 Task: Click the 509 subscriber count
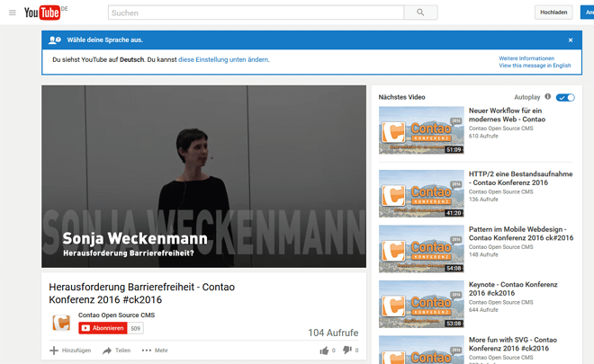pos(135,328)
